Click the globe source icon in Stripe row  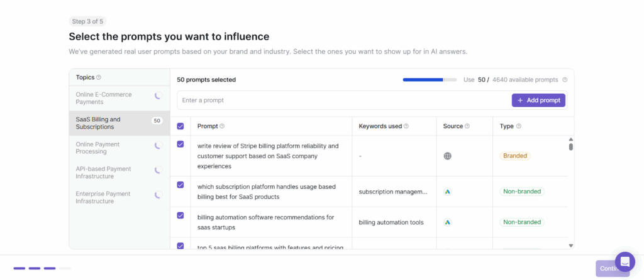coord(447,156)
